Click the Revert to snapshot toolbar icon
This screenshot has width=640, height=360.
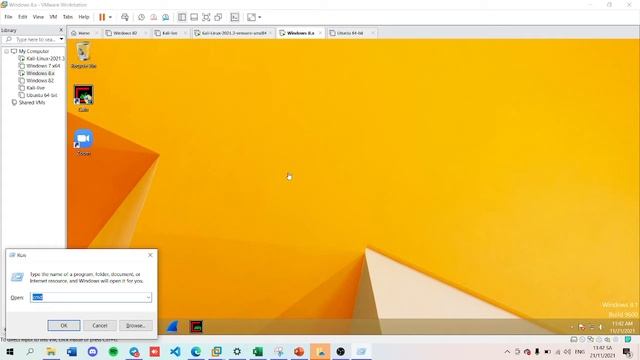153,17
